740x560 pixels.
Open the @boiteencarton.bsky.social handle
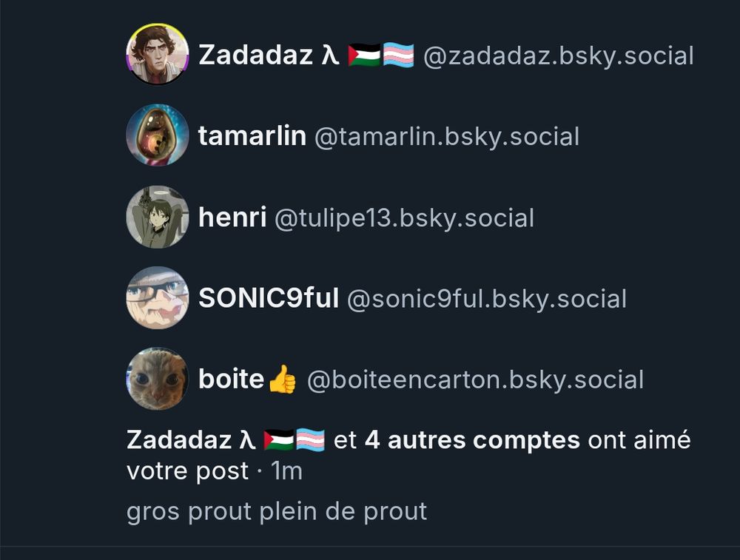pyautogui.click(x=475, y=381)
